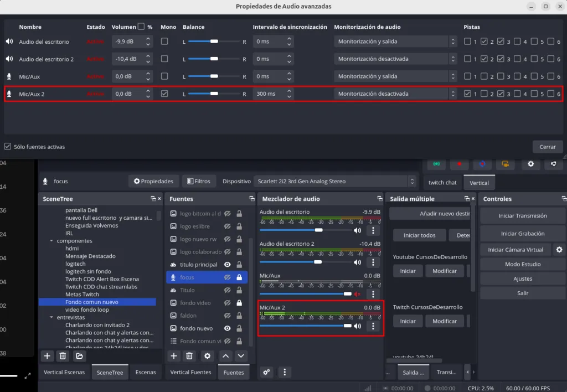
Task: Adjust balance slider for Audio del escritorio
Action: (x=214, y=42)
